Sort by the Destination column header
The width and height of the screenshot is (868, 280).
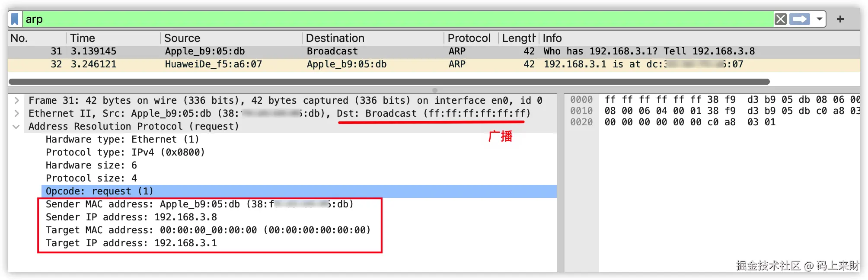[x=373, y=38]
